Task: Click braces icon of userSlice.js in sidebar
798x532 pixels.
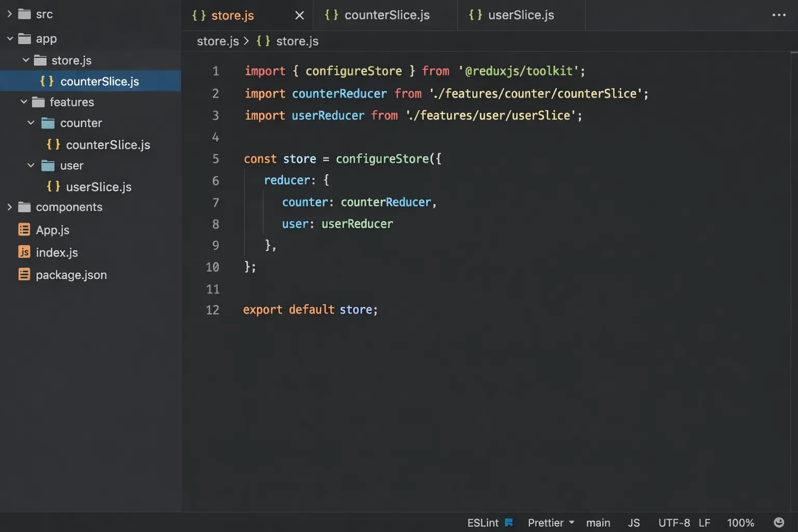Action: click(x=54, y=187)
